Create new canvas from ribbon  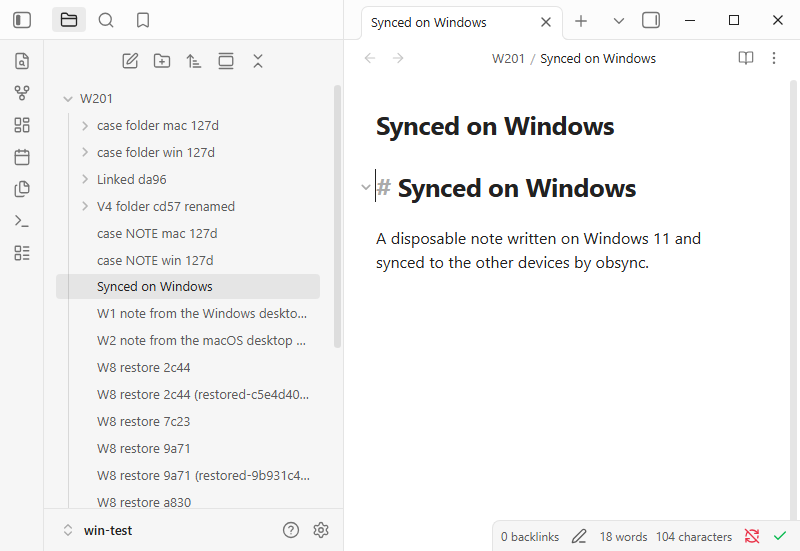22,125
